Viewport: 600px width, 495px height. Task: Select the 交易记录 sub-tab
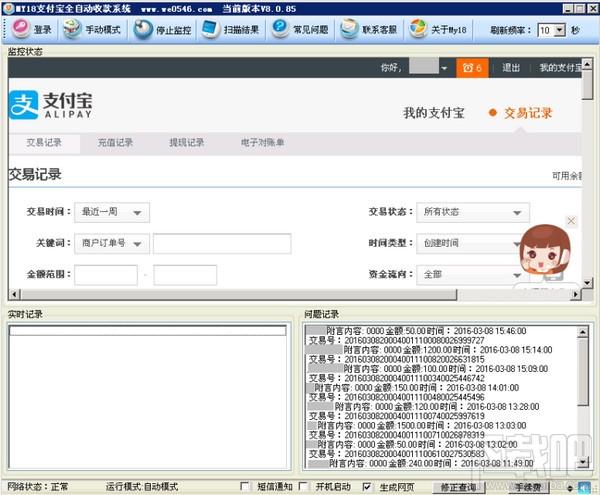point(44,143)
